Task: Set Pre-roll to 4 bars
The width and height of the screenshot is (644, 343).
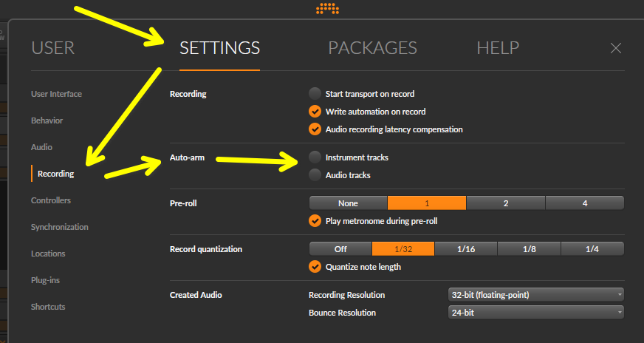Action: click(584, 203)
